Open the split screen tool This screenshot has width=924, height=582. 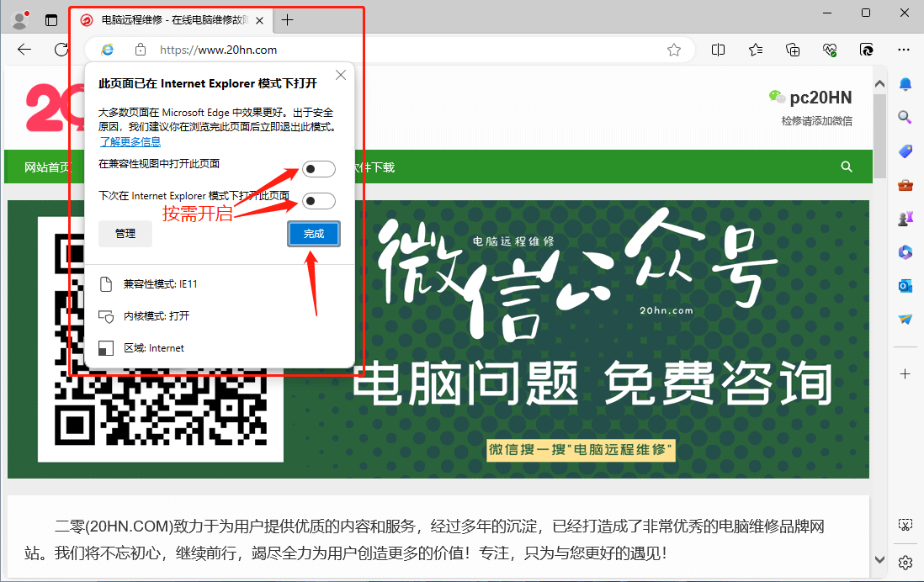[x=718, y=50]
